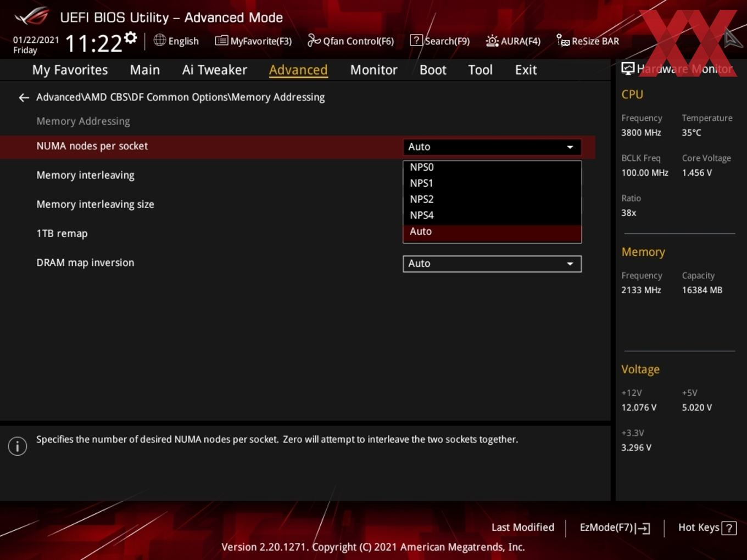
Task: Click Last Modified button
Action: [523, 528]
